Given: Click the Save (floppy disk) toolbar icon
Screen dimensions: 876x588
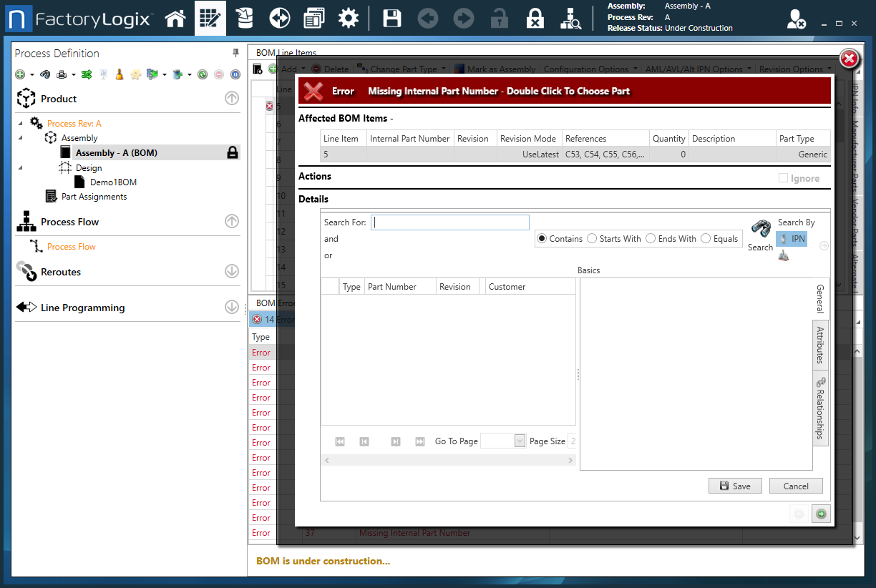Looking at the screenshot, I should (391, 18).
